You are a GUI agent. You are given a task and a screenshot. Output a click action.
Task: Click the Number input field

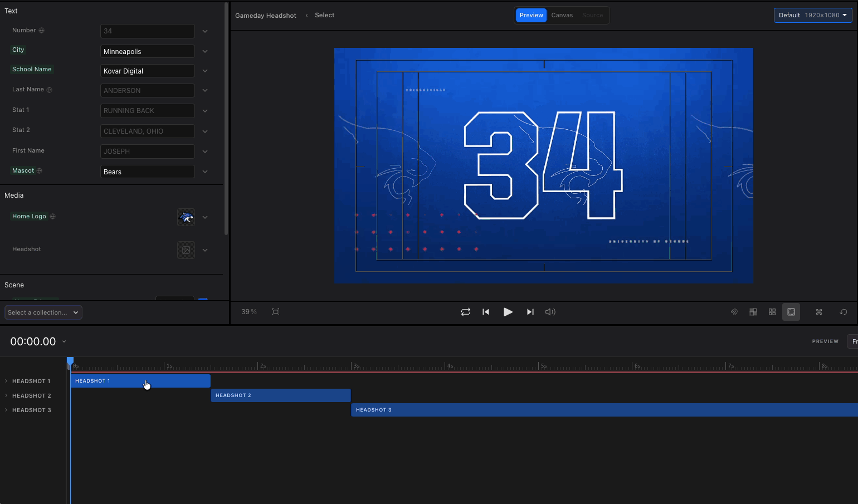[x=148, y=31]
